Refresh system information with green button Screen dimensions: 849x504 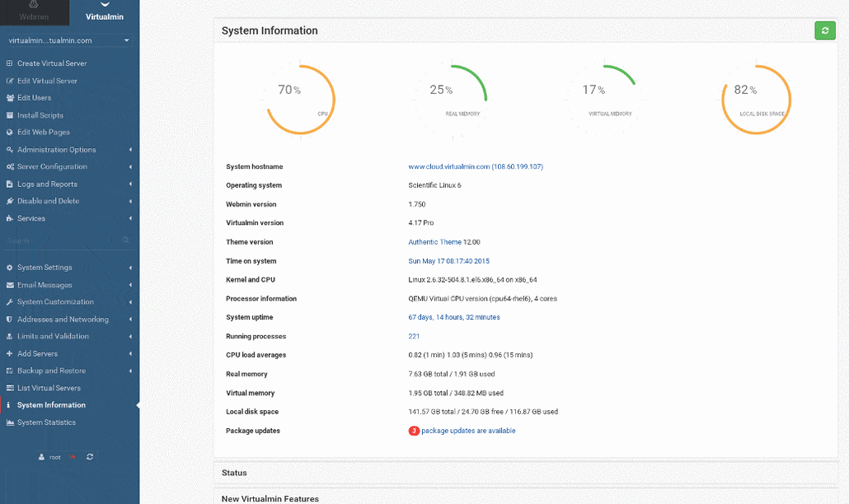pyautogui.click(x=824, y=30)
